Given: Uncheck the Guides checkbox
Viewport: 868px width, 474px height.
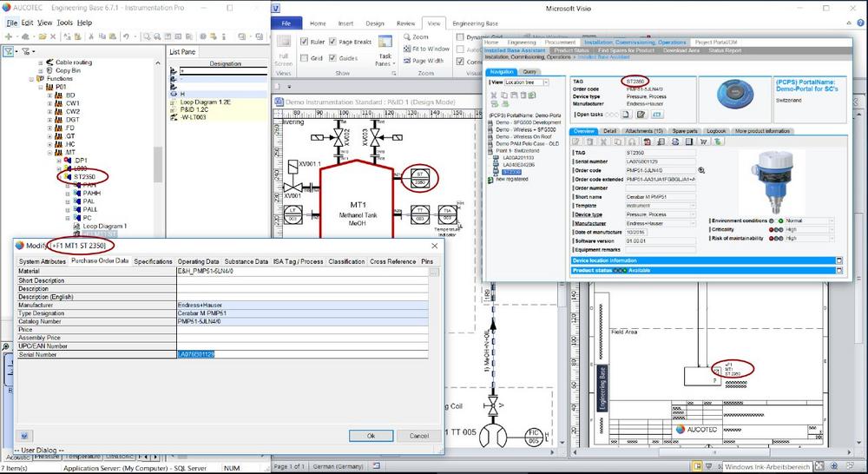Looking at the screenshot, I should [x=332, y=58].
